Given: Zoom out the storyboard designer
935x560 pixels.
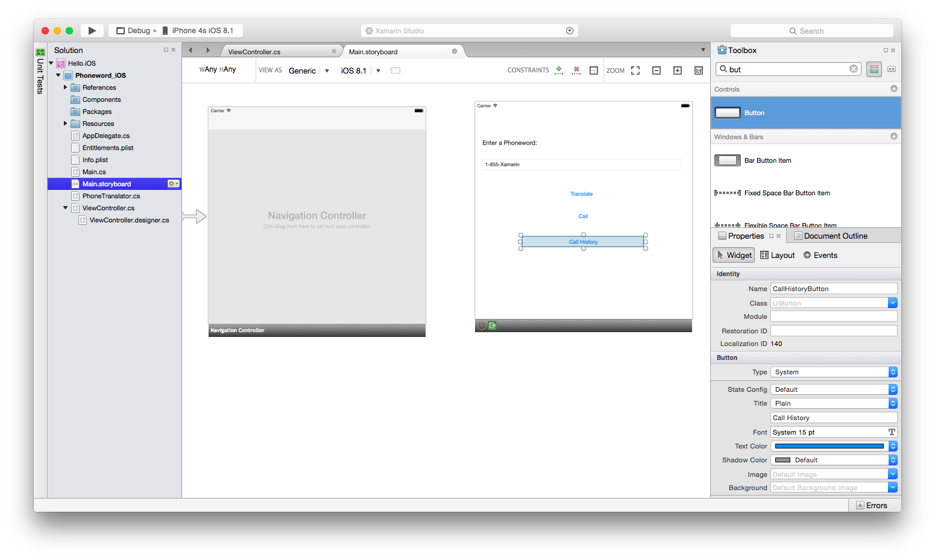Looking at the screenshot, I should point(656,71).
